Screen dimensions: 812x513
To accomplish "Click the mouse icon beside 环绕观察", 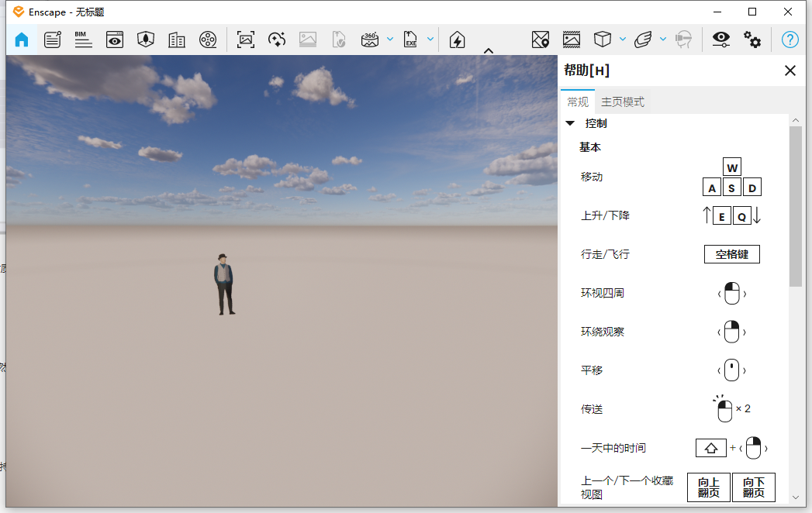I will pyautogui.click(x=732, y=332).
